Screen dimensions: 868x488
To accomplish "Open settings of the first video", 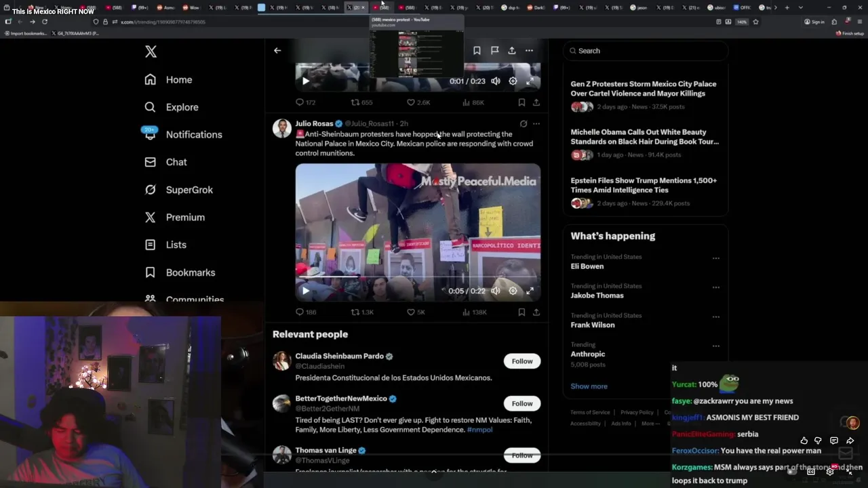I will 513,81.
